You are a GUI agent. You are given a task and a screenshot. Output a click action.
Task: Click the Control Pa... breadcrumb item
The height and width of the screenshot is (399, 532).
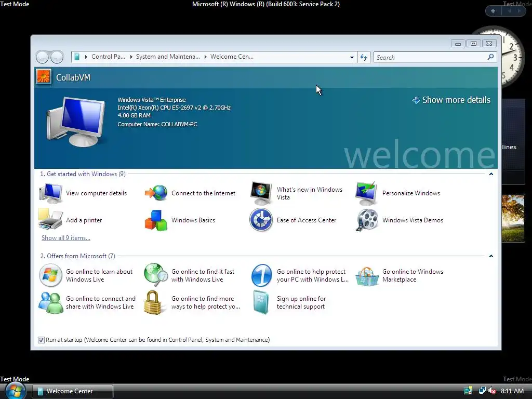pyautogui.click(x=108, y=57)
